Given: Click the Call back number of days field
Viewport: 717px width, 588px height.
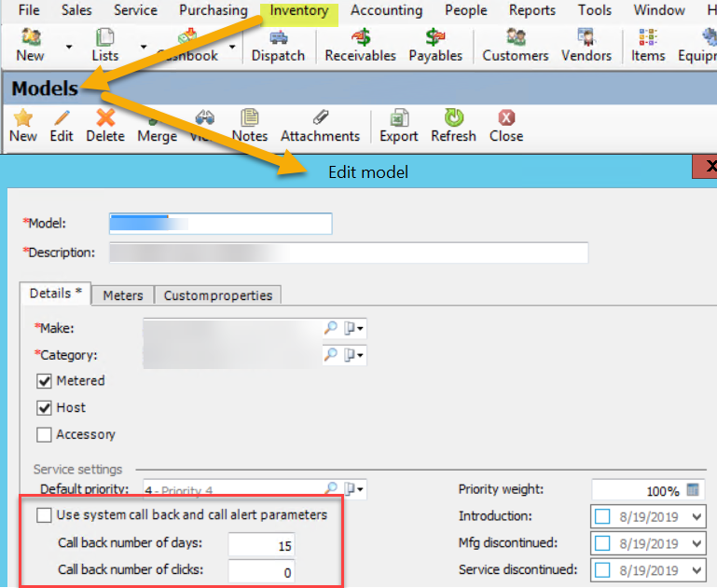Looking at the screenshot, I should click(x=262, y=544).
